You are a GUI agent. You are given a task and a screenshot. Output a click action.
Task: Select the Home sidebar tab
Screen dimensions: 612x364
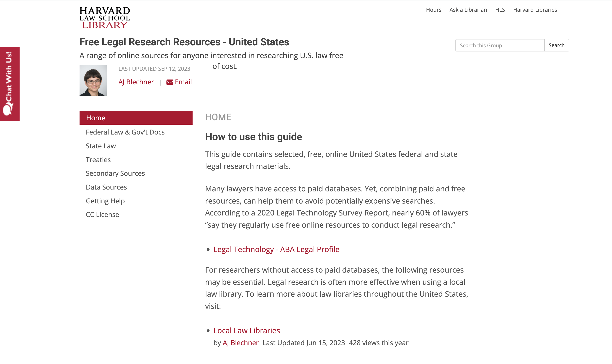[136, 118]
